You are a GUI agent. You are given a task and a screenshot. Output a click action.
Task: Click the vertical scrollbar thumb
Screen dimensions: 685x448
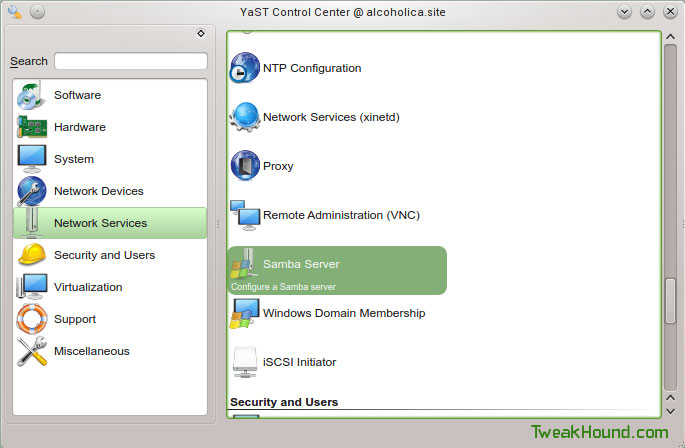(x=671, y=302)
